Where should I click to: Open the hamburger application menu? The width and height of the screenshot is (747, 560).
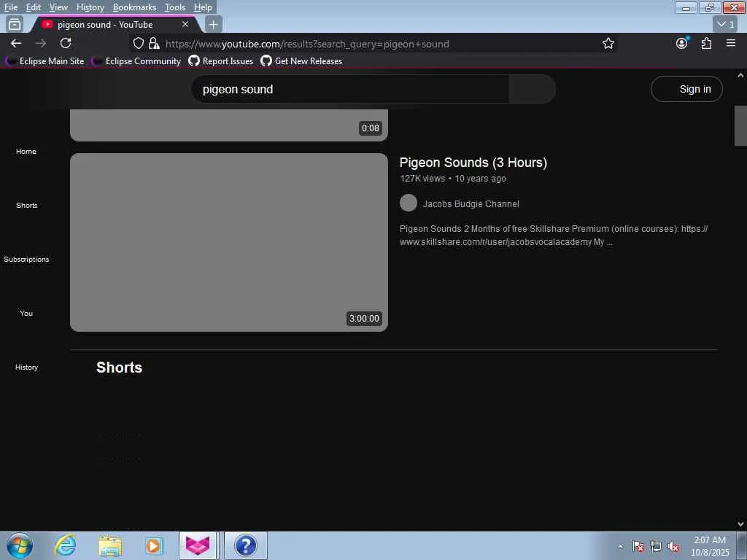coord(731,43)
